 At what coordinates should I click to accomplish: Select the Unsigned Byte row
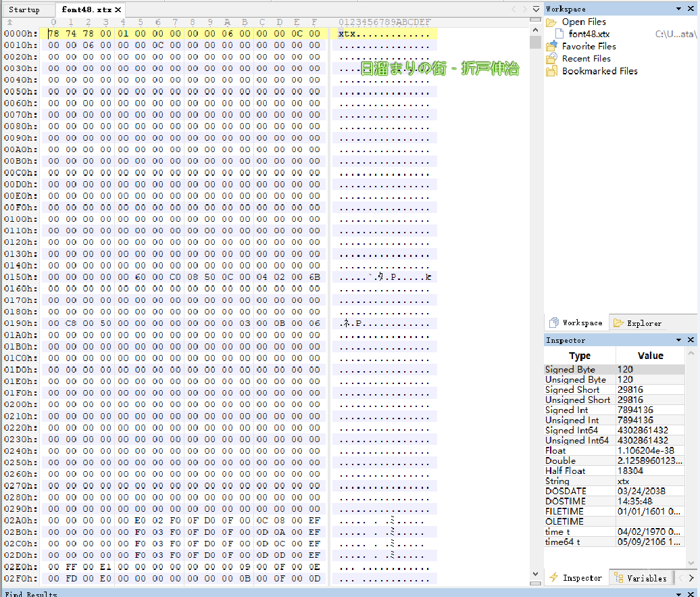[614, 379]
